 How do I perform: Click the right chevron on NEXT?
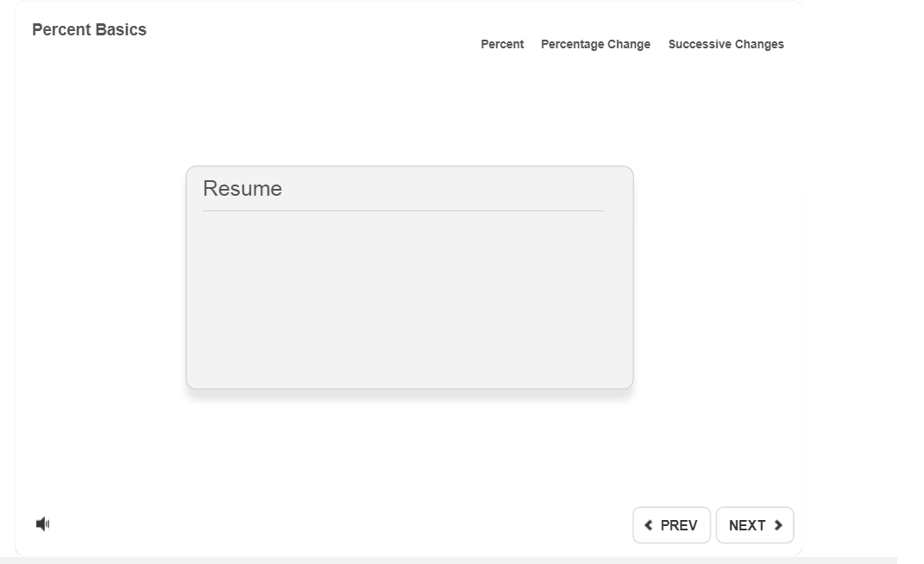[778, 526]
